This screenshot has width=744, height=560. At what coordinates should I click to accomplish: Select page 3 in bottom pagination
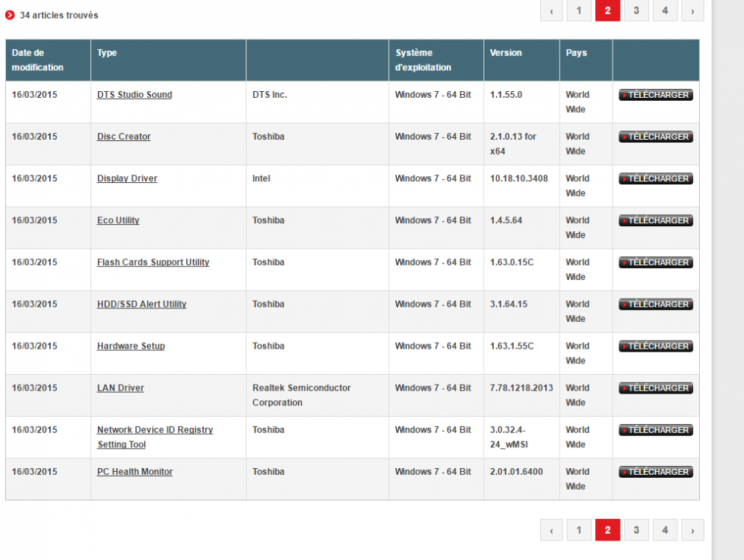[636, 530]
